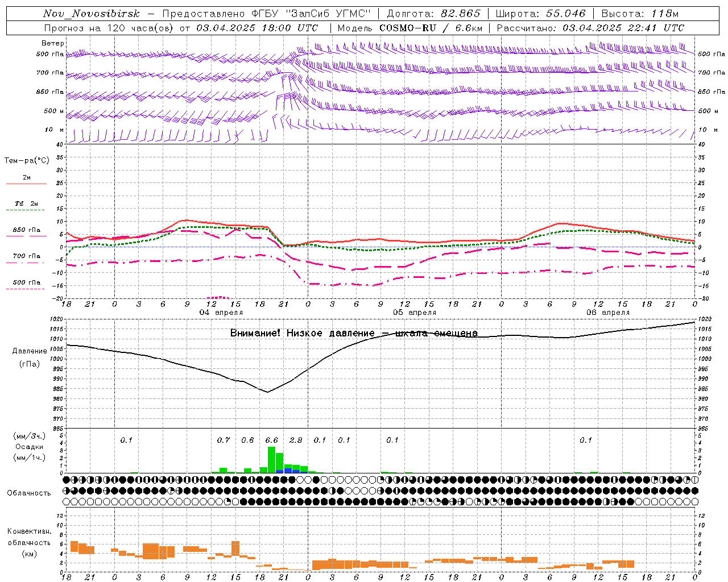Click the '05 апреля' date label
Viewport: 728px width, 582px height.
point(415,313)
